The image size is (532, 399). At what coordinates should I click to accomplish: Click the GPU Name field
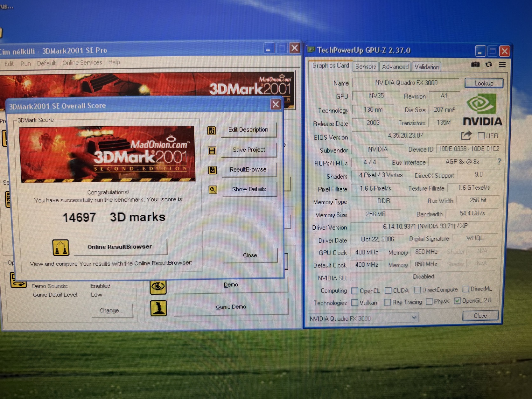pos(406,83)
